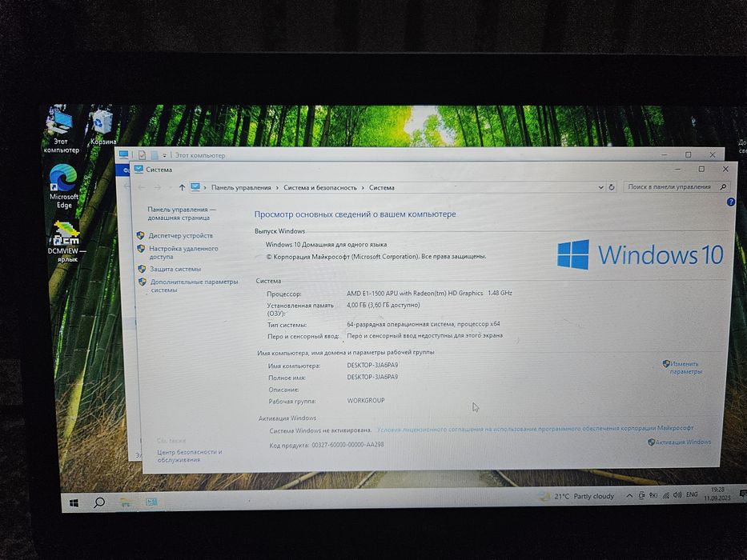Screen dimensions: 747x560
Task: Select the WORKGROUP value text
Action: (x=366, y=401)
